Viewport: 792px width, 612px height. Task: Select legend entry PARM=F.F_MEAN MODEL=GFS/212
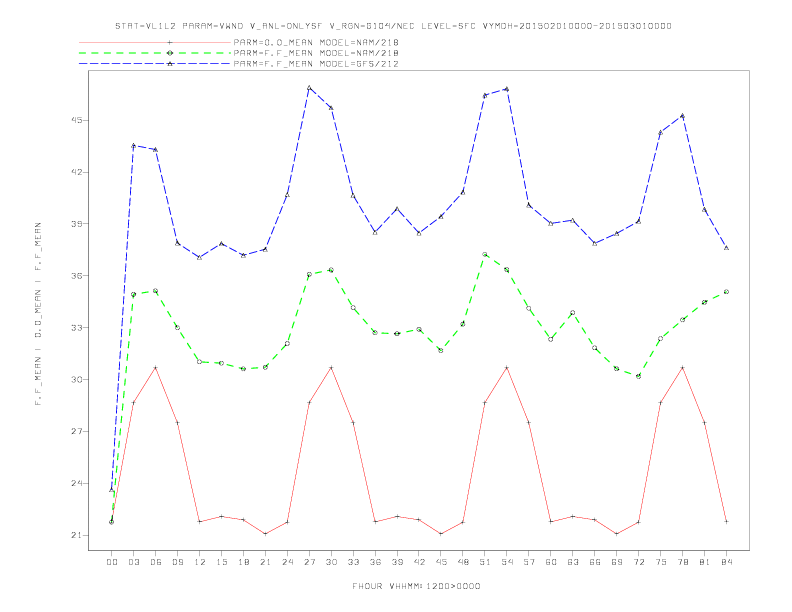(316, 64)
